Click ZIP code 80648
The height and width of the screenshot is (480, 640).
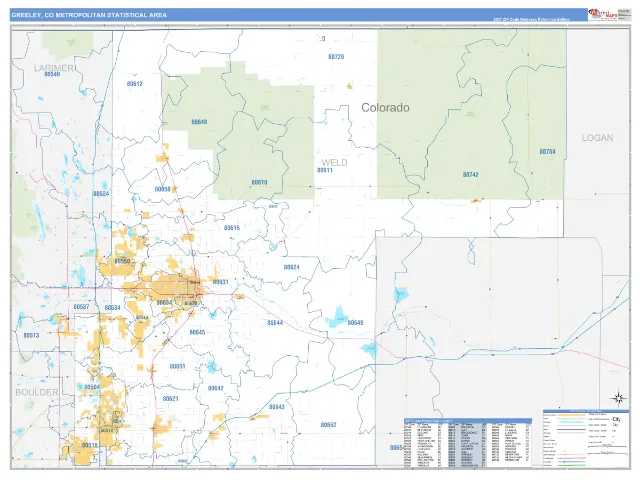[x=199, y=122]
